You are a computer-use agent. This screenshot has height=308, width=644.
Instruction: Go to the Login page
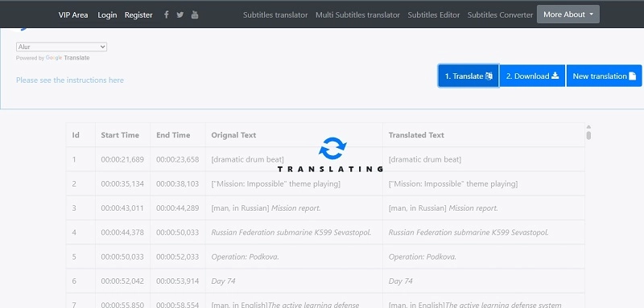coord(107,14)
